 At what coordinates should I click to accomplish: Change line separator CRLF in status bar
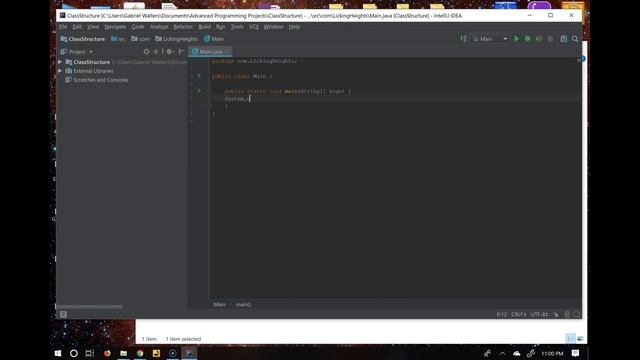pos(518,314)
